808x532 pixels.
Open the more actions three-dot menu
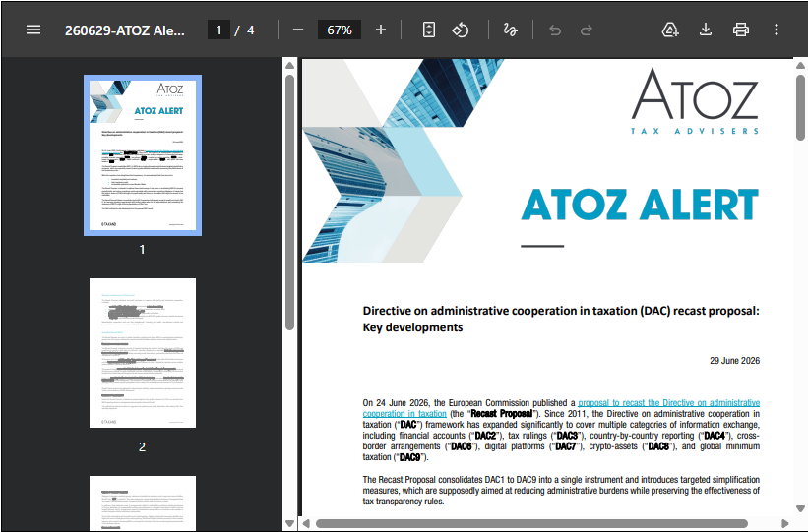[x=777, y=30]
